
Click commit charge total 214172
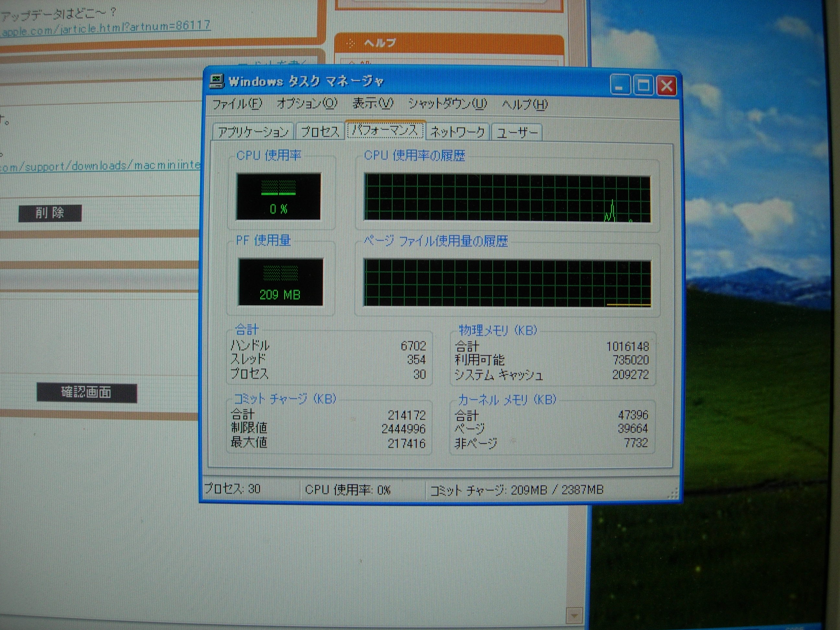tap(407, 415)
